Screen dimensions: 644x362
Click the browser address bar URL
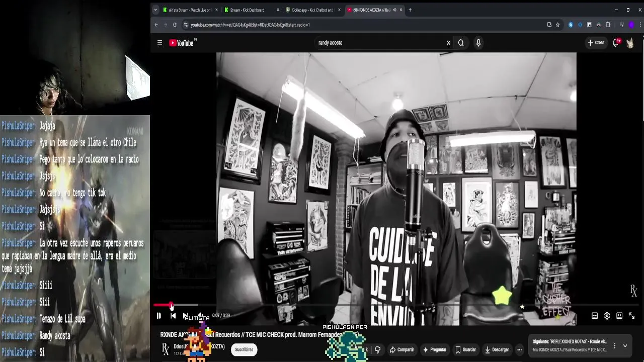(250, 25)
